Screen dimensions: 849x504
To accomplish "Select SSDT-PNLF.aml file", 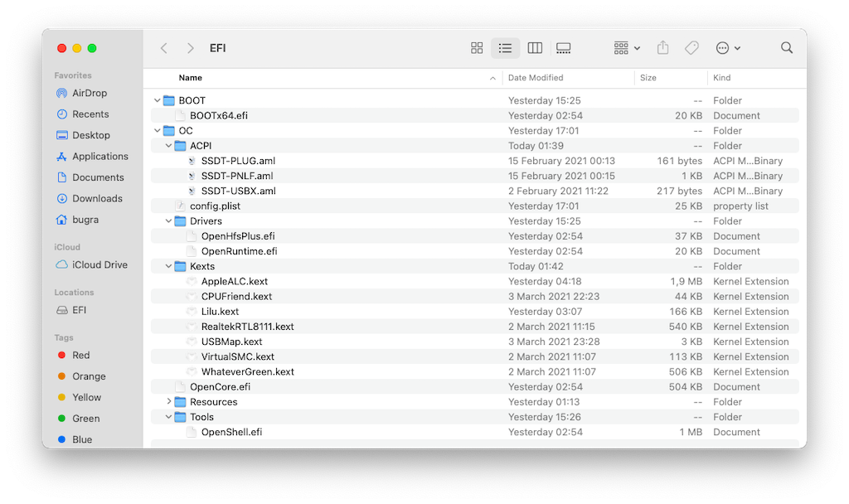I will point(475,176).
